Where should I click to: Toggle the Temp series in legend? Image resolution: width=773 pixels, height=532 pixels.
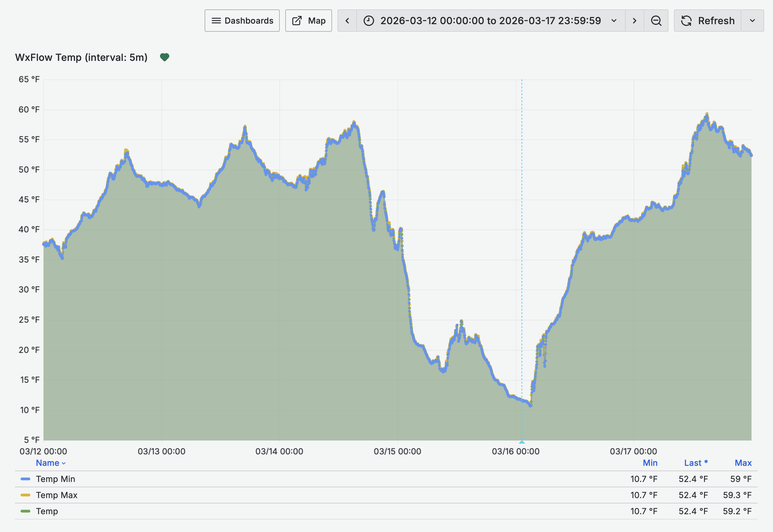(x=47, y=511)
